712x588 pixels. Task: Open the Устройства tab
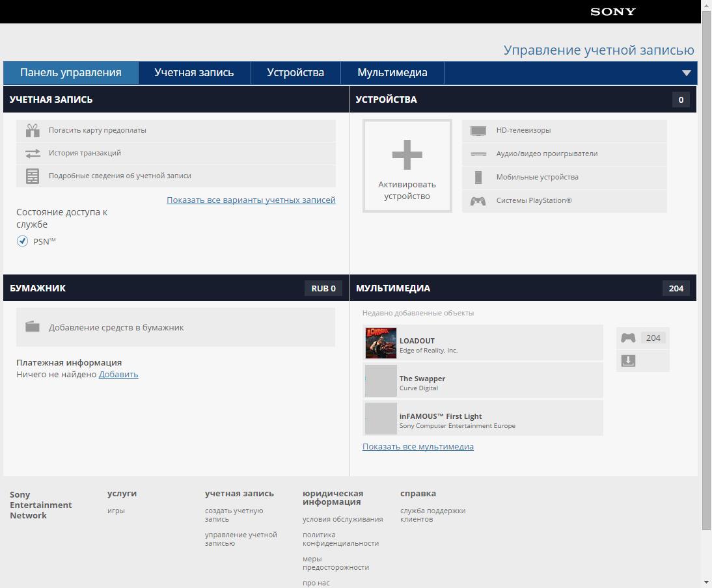[295, 73]
